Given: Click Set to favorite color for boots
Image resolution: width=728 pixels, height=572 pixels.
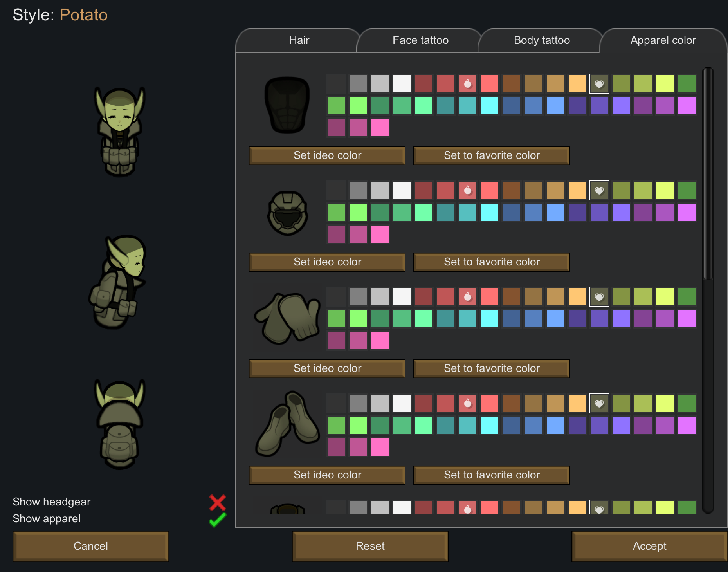Looking at the screenshot, I should point(492,475).
